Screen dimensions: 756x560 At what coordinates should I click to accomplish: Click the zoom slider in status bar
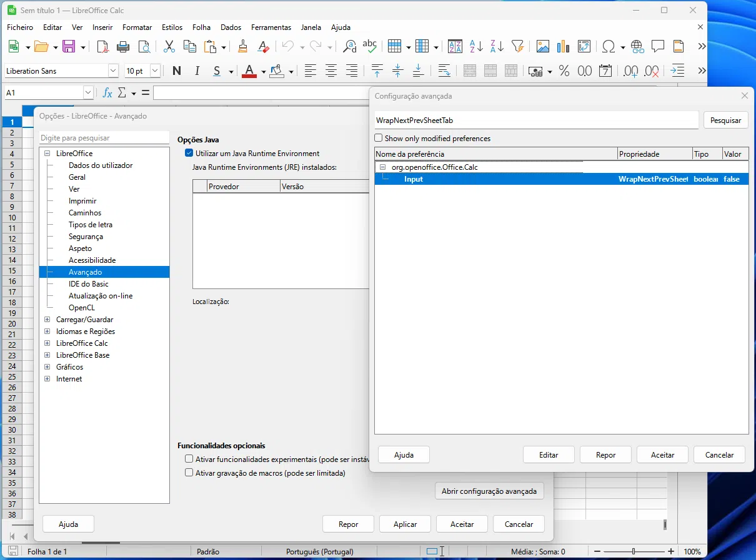pyautogui.click(x=634, y=552)
